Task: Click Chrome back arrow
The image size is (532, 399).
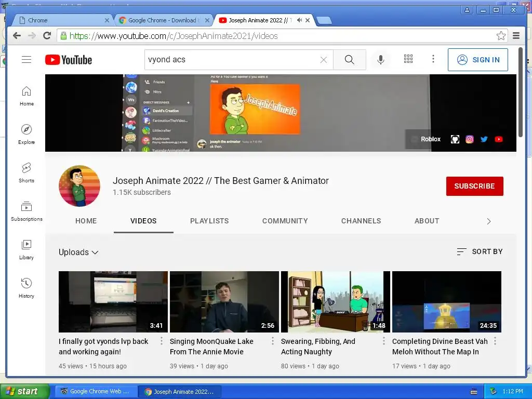Action: tap(17, 36)
